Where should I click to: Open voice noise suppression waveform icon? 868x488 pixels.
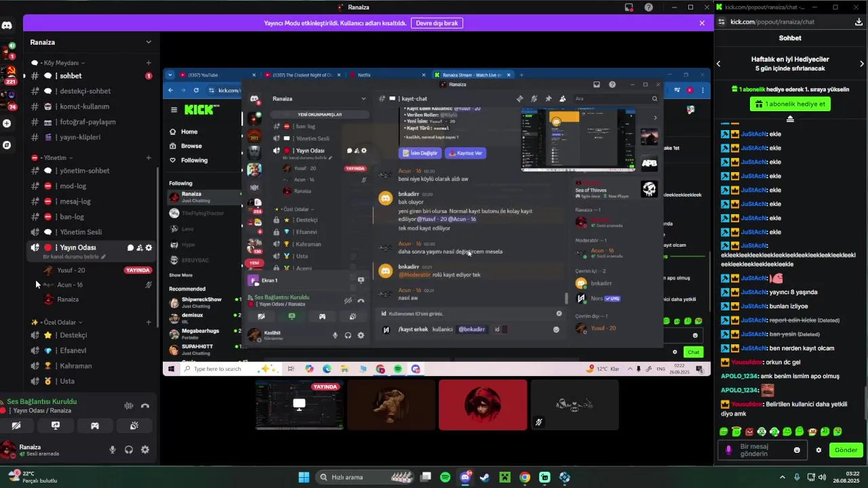point(129,406)
